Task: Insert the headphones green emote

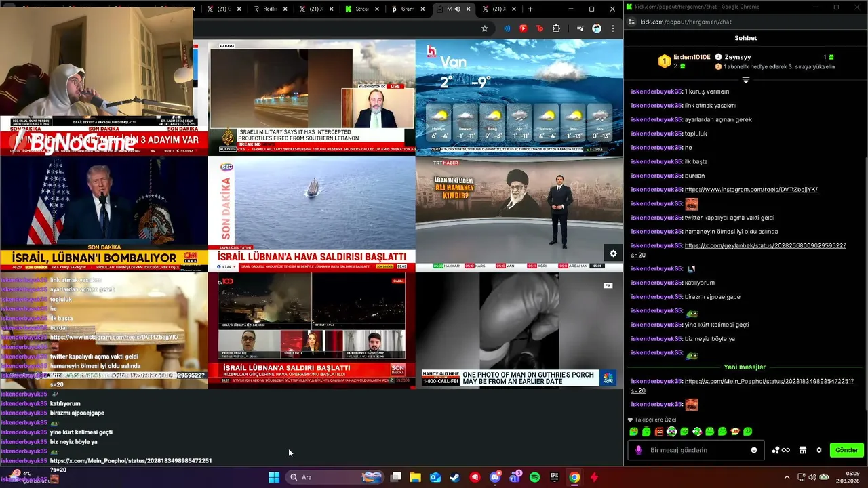Action: click(x=671, y=432)
